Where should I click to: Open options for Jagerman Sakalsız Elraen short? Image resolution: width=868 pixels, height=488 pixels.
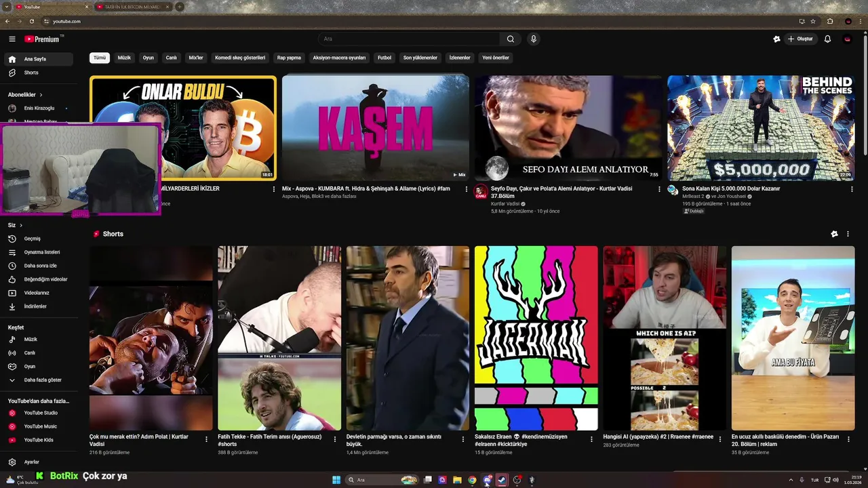tap(591, 439)
